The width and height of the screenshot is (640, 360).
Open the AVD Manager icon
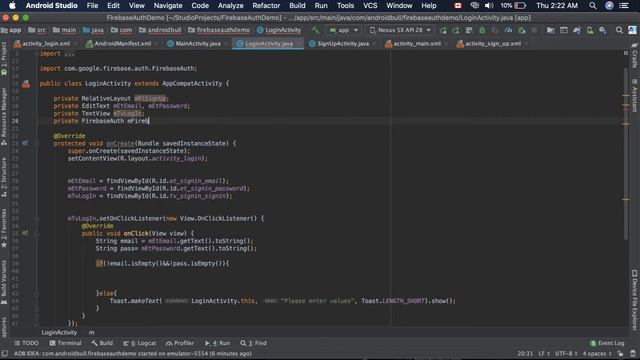click(590, 30)
